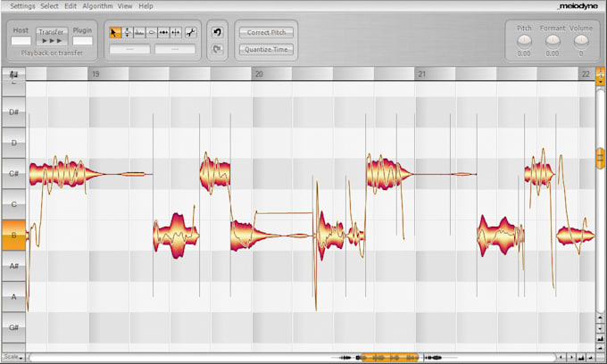
Task: Click the orange follow-playback button beside ruler
Action: (x=600, y=76)
